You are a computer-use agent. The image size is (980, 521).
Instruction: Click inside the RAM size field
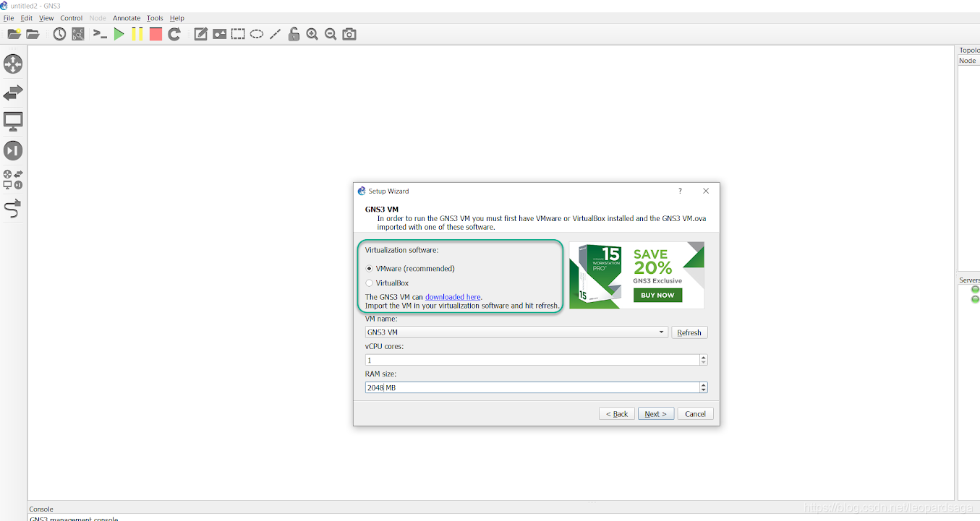[x=532, y=387]
